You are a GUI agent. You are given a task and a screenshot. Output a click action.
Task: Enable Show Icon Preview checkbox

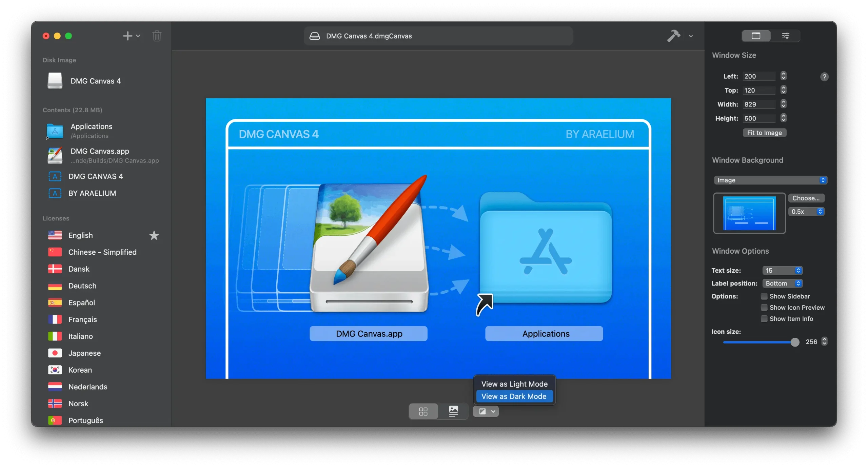[x=764, y=308]
